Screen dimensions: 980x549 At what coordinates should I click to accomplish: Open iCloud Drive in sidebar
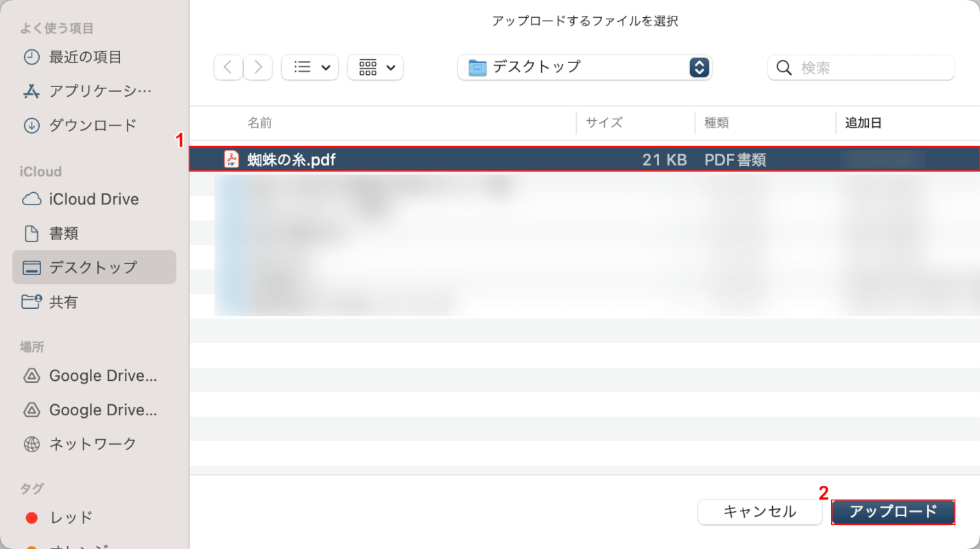[94, 199]
